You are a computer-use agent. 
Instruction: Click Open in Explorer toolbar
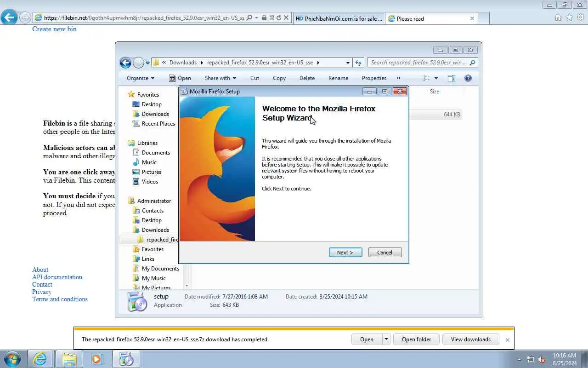pos(180,78)
